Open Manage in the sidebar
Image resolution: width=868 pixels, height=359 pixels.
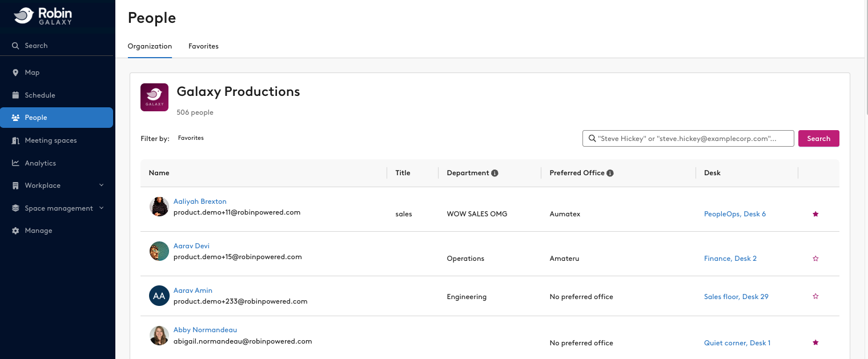pos(57,231)
